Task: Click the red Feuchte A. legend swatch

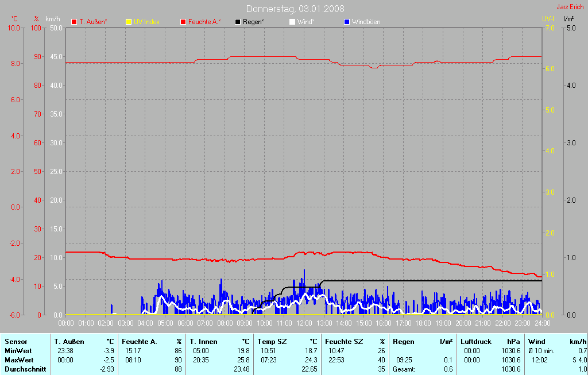Action: (183, 22)
